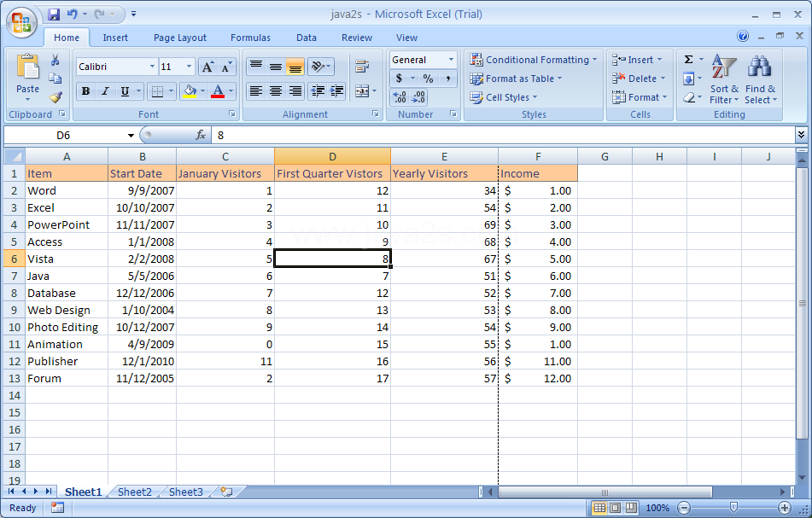The height and width of the screenshot is (518, 812).
Task: Click the Clear eraser icon
Action: pyautogui.click(x=688, y=97)
